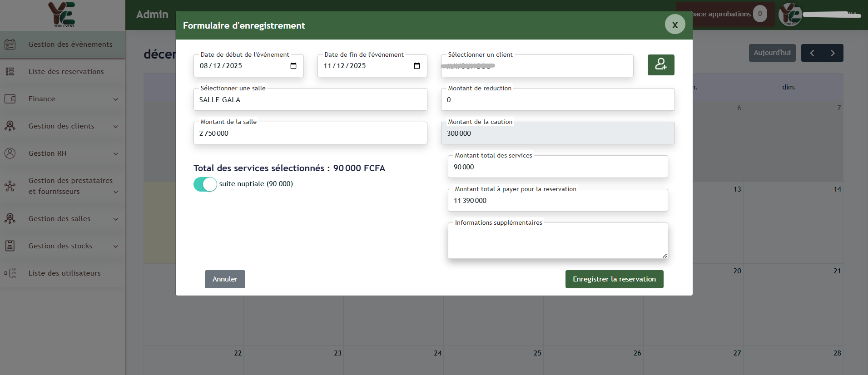This screenshot has width=868, height=375.
Task: Expand the Finance submenu chevron
Action: point(116,99)
